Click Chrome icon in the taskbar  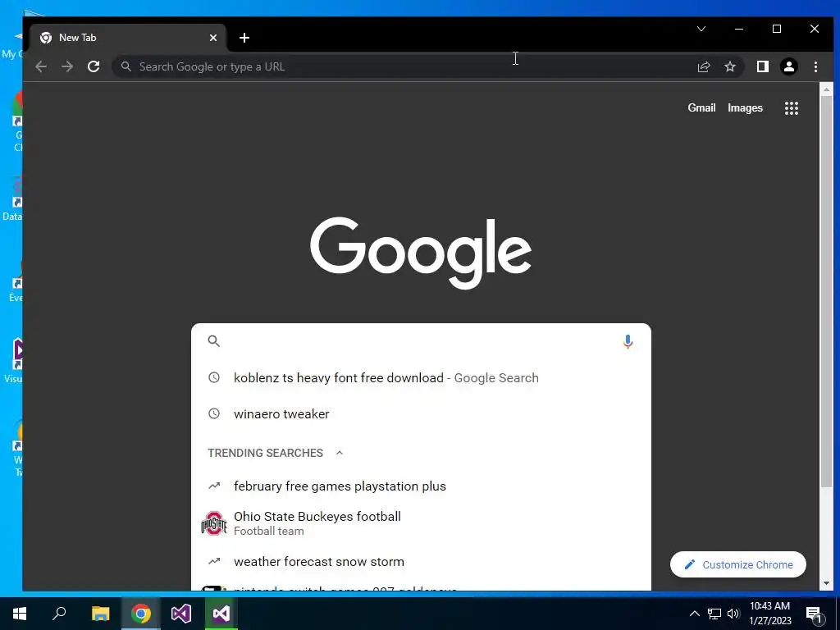tap(141, 614)
